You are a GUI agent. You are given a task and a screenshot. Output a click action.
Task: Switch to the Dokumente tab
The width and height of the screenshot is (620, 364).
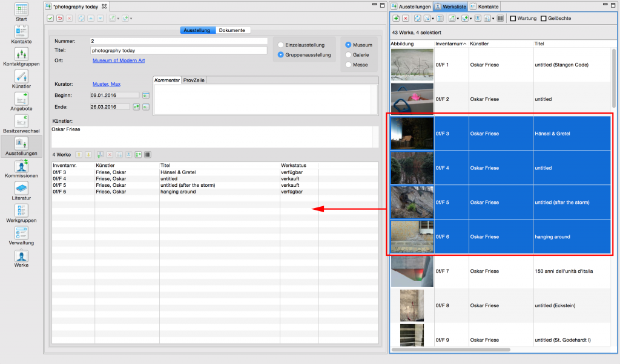(232, 30)
